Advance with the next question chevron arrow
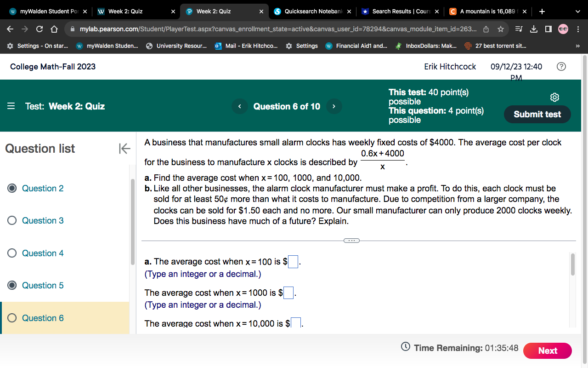588x368 pixels. click(x=334, y=106)
